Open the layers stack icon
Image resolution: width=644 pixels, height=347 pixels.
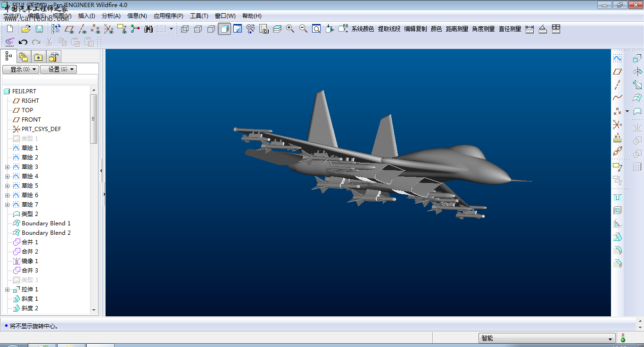(x=277, y=29)
